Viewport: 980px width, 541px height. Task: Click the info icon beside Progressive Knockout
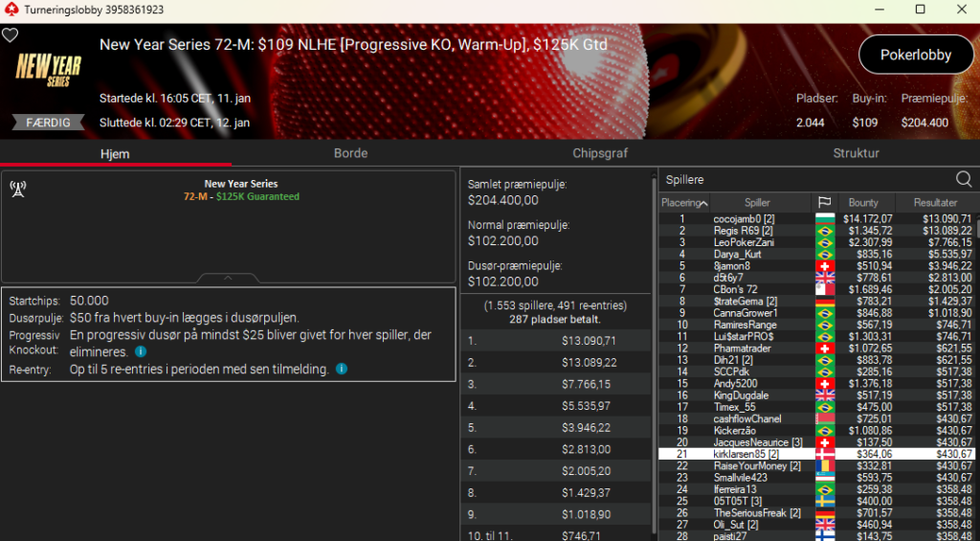coord(141,351)
